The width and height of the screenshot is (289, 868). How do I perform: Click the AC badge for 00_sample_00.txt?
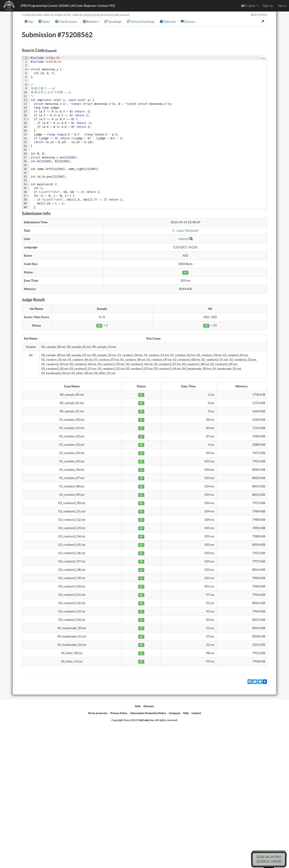141,395
